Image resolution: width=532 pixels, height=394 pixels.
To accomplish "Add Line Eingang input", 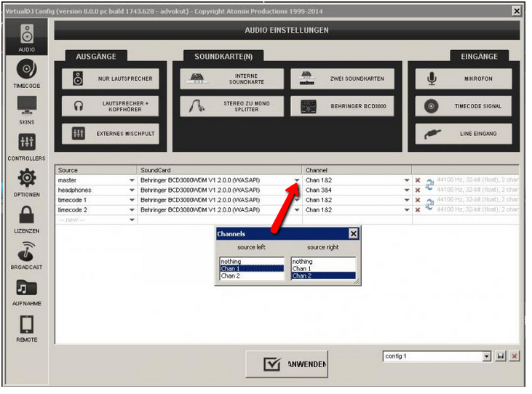I will (x=464, y=134).
